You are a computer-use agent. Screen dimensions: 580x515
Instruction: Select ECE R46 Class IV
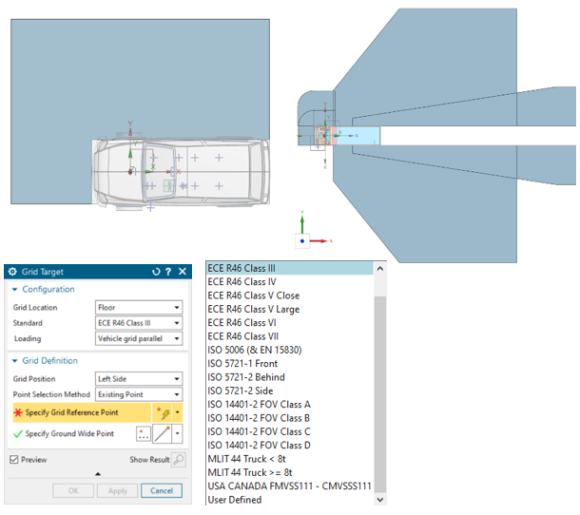pyautogui.click(x=290, y=282)
